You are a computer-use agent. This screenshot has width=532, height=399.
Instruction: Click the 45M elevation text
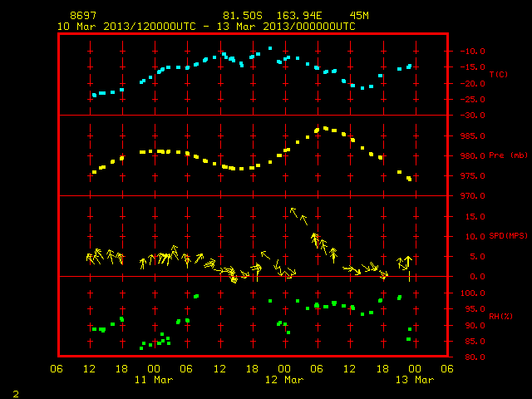point(359,16)
